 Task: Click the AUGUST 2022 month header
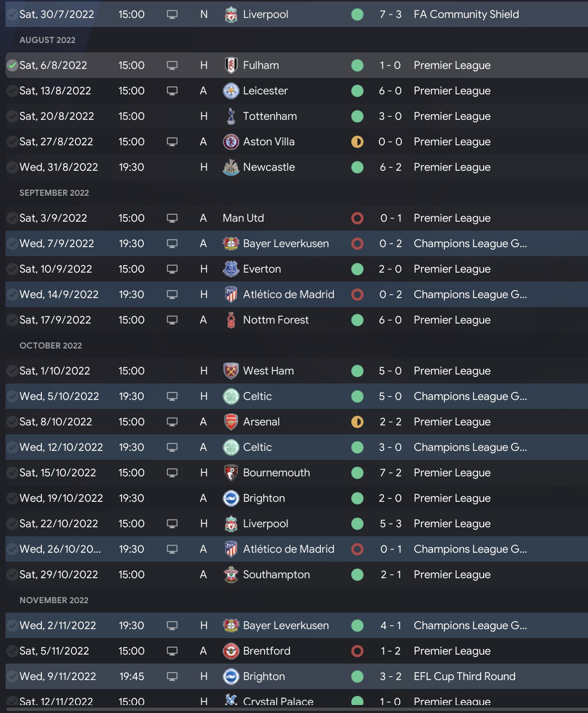pos(47,40)
